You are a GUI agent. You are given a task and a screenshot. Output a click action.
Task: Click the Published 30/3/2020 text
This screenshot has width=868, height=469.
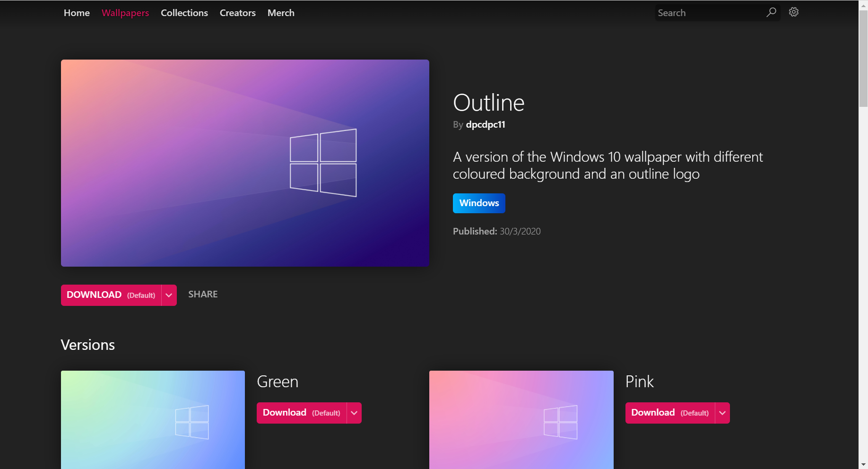coord(497,231)
